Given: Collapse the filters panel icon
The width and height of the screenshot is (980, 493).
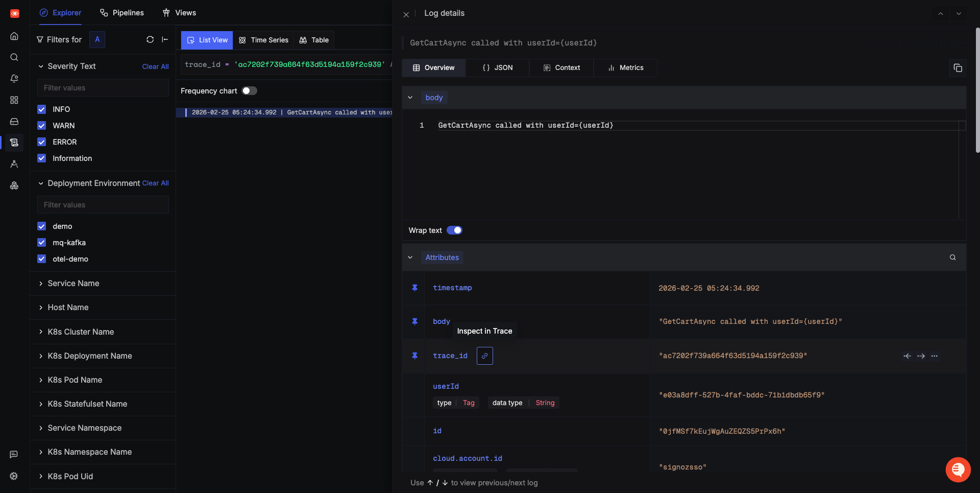Looking at the screenshot, I should 165,39.
